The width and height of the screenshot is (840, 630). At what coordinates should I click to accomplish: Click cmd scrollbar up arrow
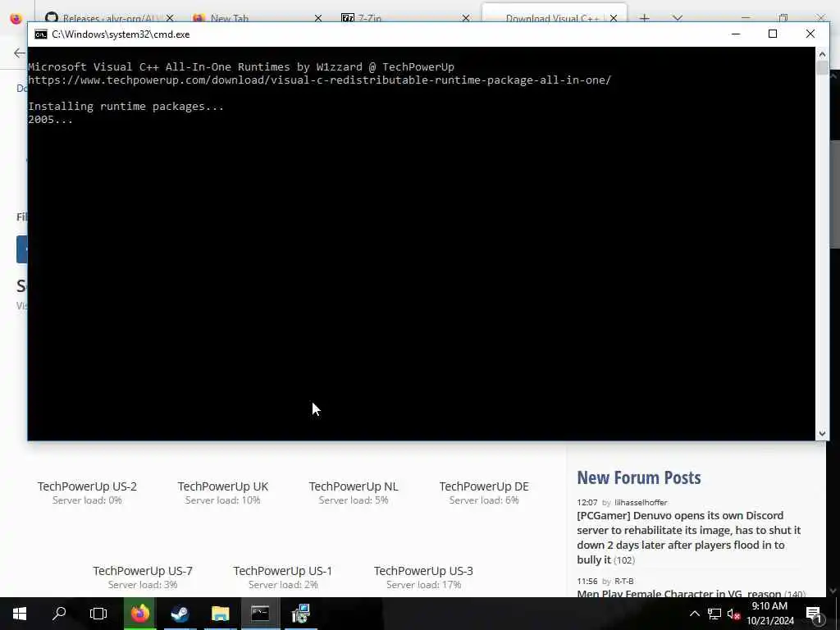(822, 53)
